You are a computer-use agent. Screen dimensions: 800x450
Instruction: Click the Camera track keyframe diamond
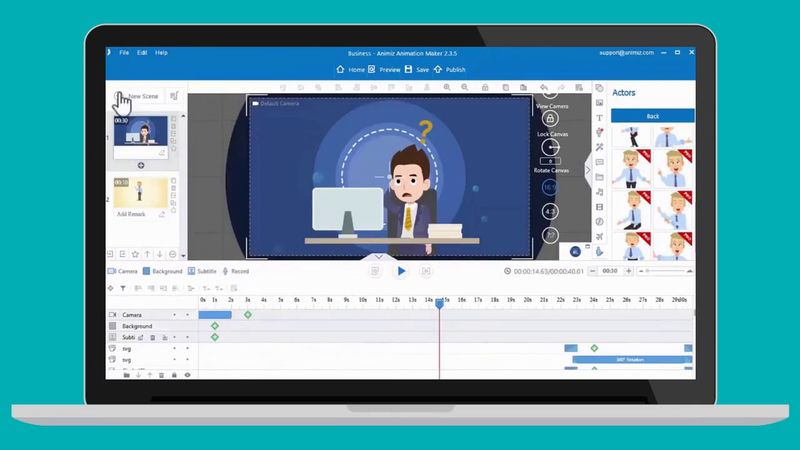247,315
